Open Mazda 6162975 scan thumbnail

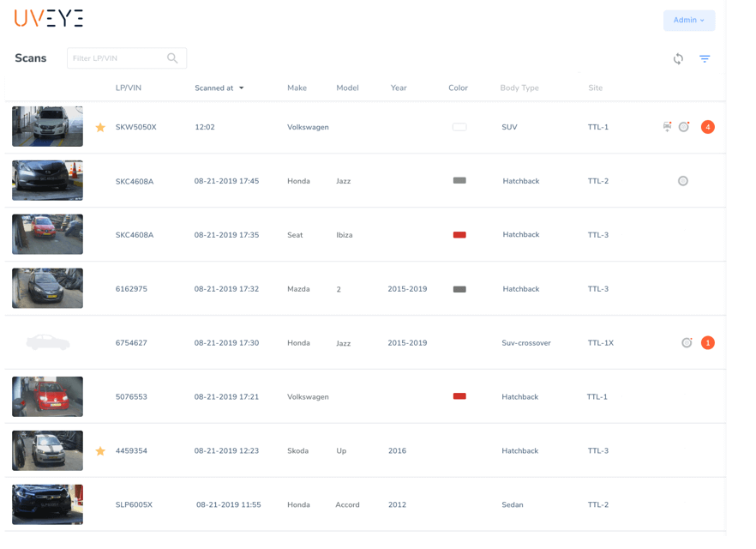[47, 288]
